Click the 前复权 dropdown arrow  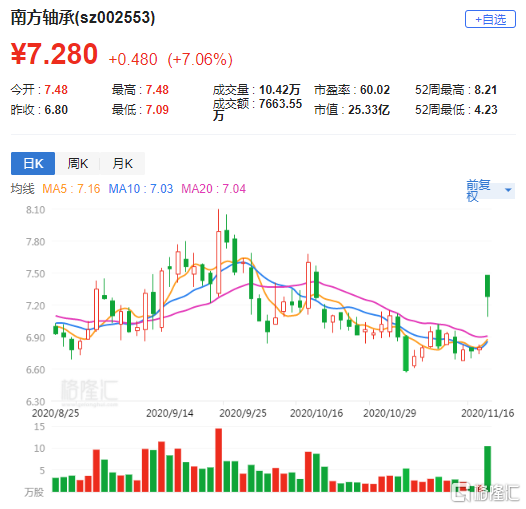point(508,190)
